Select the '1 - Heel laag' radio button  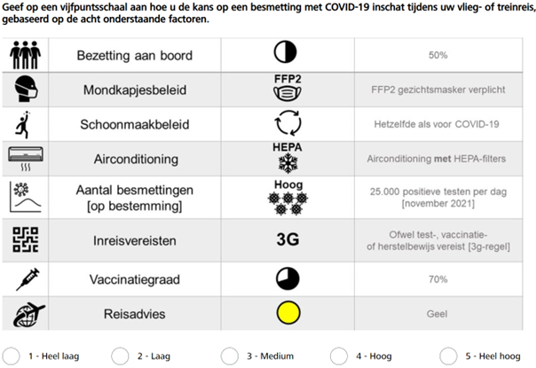pyautogui.click(x=11, y=356)
